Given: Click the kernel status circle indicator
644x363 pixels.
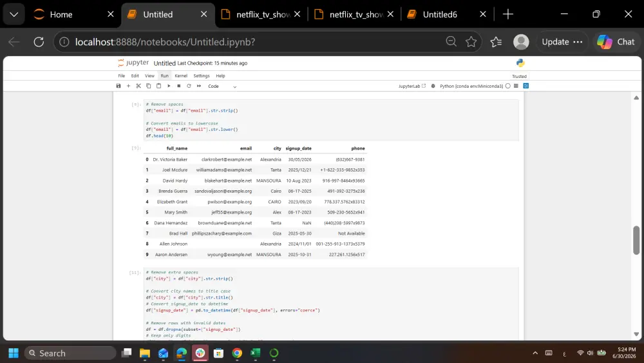Looking at the screenshot, I should tap(508, 86).
